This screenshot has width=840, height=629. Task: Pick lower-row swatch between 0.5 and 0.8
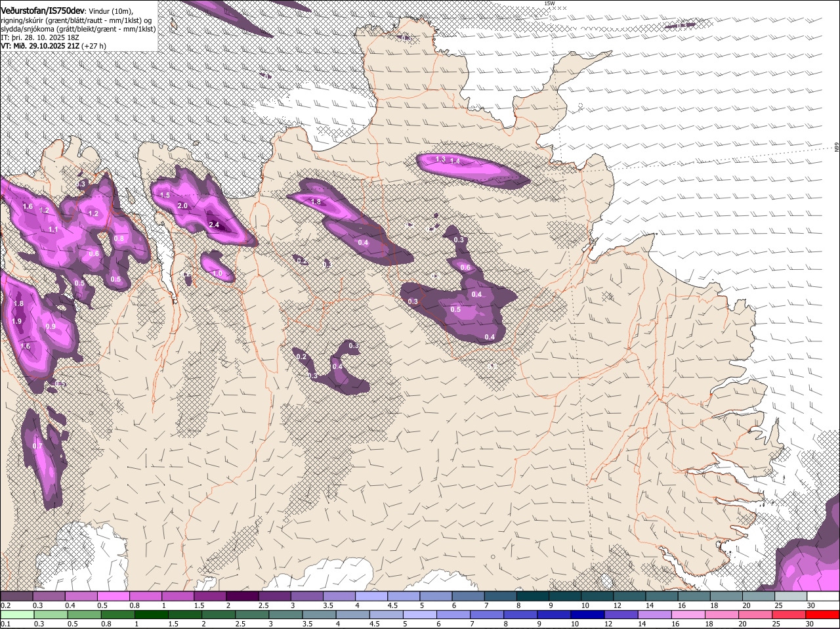[x=85, y=615]
